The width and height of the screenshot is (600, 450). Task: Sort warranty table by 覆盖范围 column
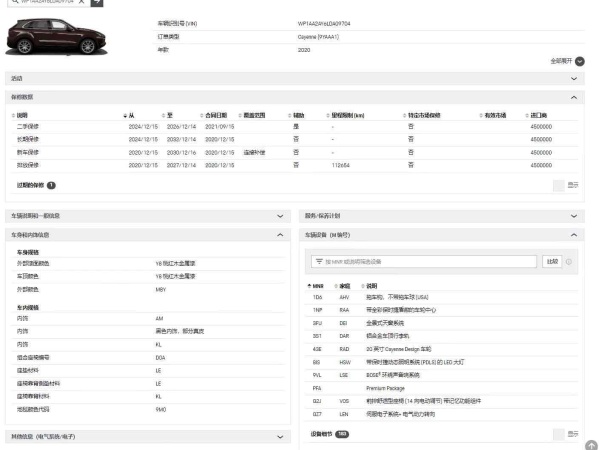pos(252,115)
